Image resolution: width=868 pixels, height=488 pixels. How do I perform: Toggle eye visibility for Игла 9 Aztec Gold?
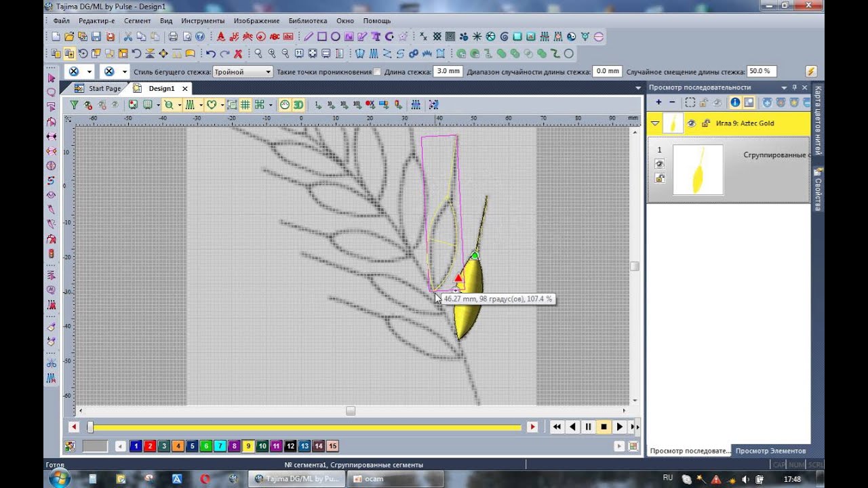[692, 123]
